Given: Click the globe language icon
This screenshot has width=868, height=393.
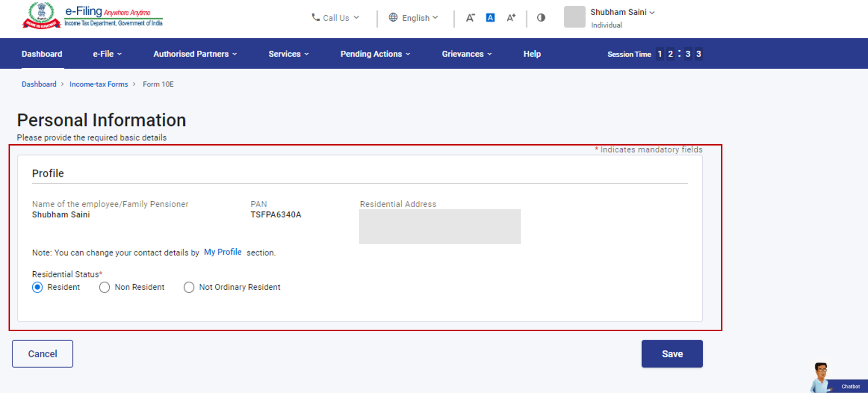Looking at the screenshot, I should (x=393, y=18).
